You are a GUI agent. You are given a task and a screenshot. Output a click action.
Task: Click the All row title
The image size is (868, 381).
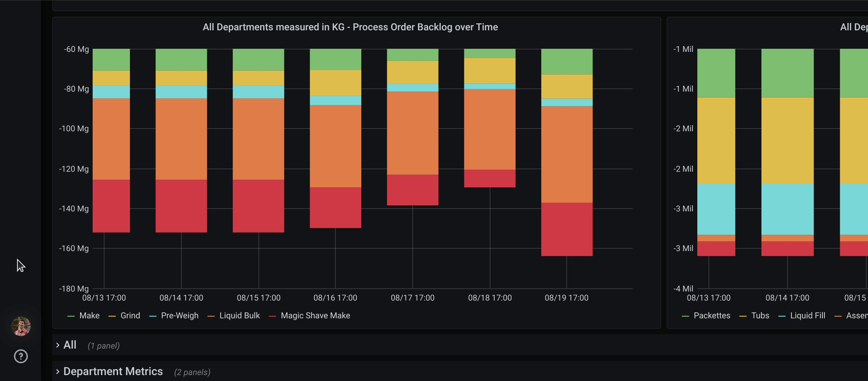(x=69, y=345)
